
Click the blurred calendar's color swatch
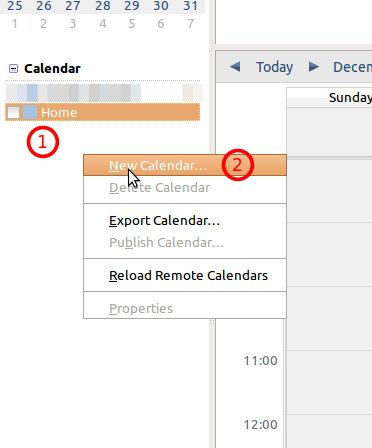pos(32,93)
